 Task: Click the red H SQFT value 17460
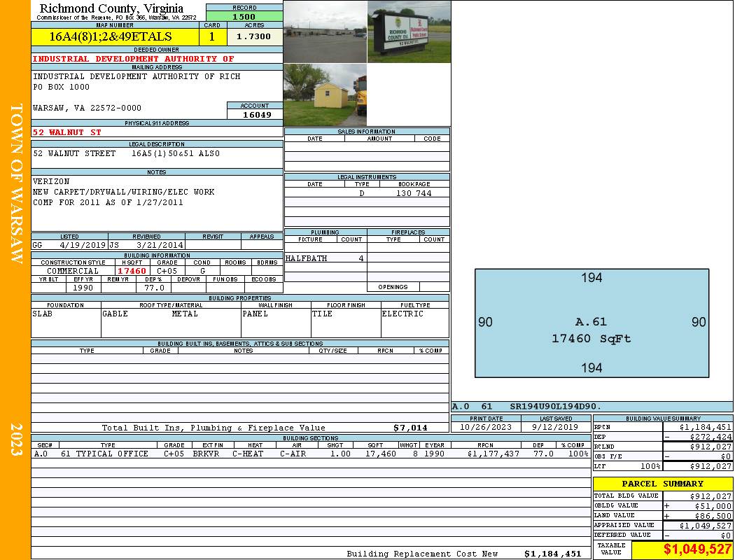pos(132,271)
